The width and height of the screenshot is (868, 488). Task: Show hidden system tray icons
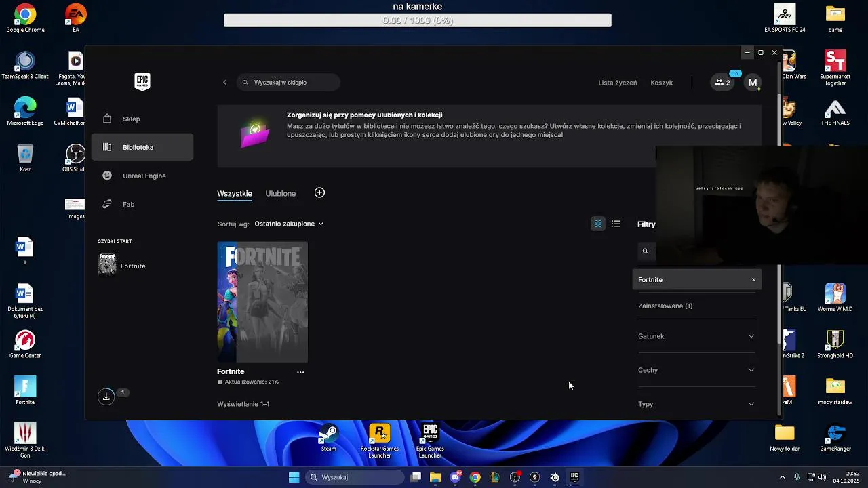pyautogui.click(x=783, y=477)
